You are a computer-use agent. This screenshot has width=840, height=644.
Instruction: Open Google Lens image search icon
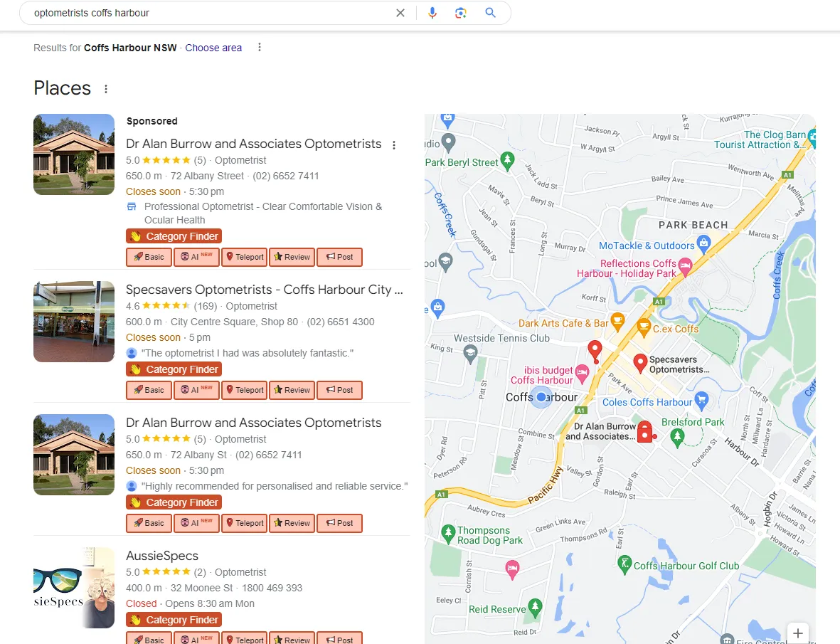461,13
